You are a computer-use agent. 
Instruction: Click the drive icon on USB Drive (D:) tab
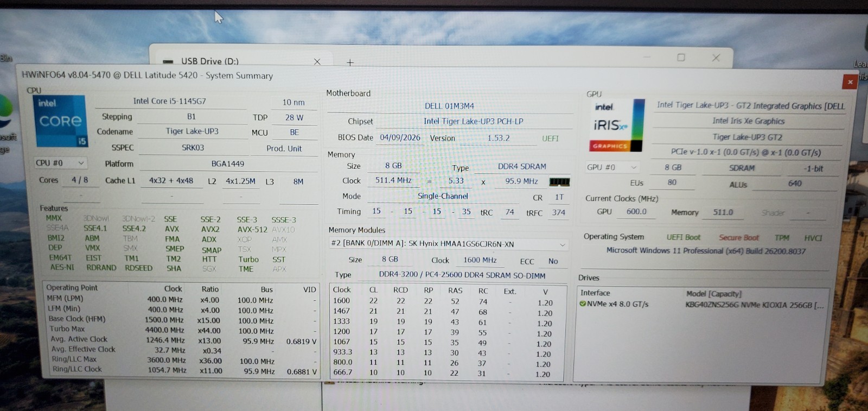168,62
